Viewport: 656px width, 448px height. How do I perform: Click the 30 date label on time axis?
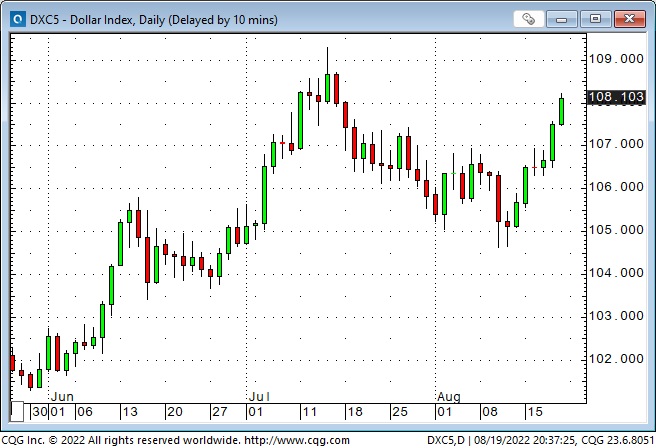(x=40, y=412)
